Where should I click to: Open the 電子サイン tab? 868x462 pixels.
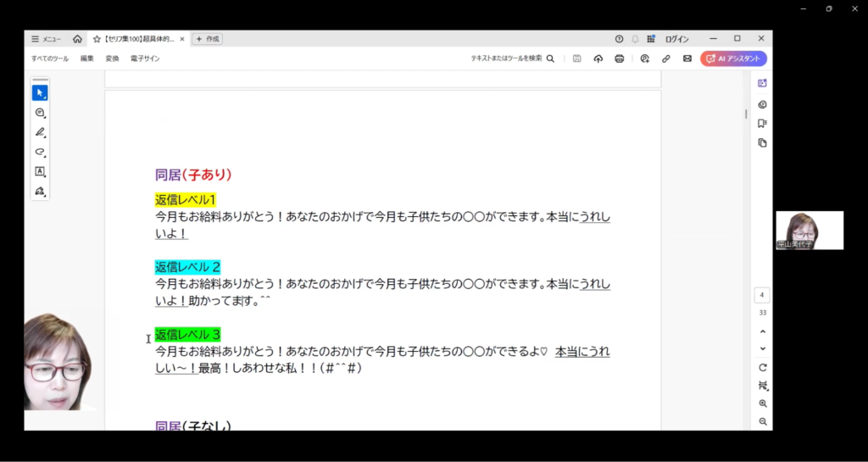[x=145, y=58]
